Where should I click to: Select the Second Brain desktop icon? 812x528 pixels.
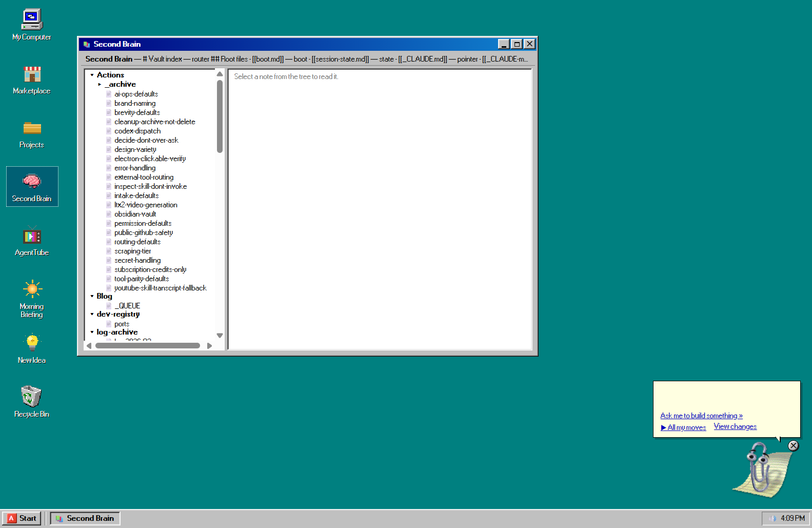(32, 186)
